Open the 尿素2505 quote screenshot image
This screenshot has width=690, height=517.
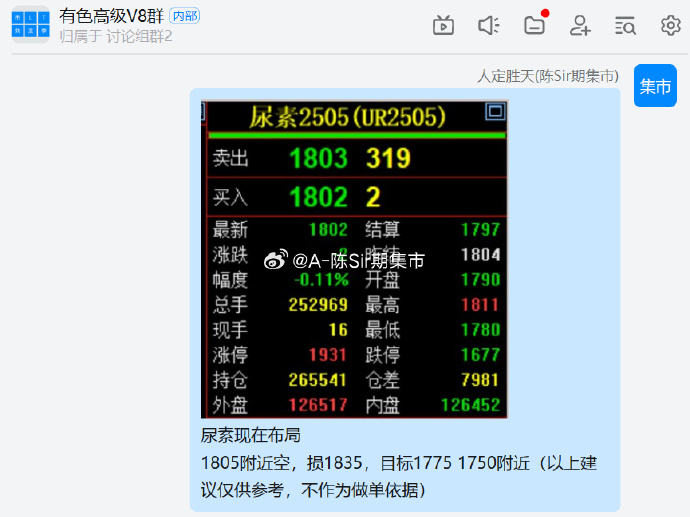click(x=354, y=260)
